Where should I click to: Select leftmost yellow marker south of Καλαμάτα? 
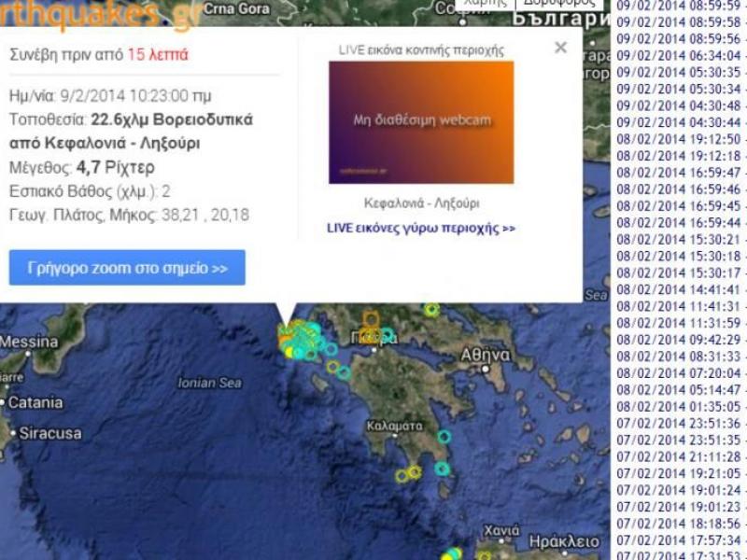[x=402, y=476]
